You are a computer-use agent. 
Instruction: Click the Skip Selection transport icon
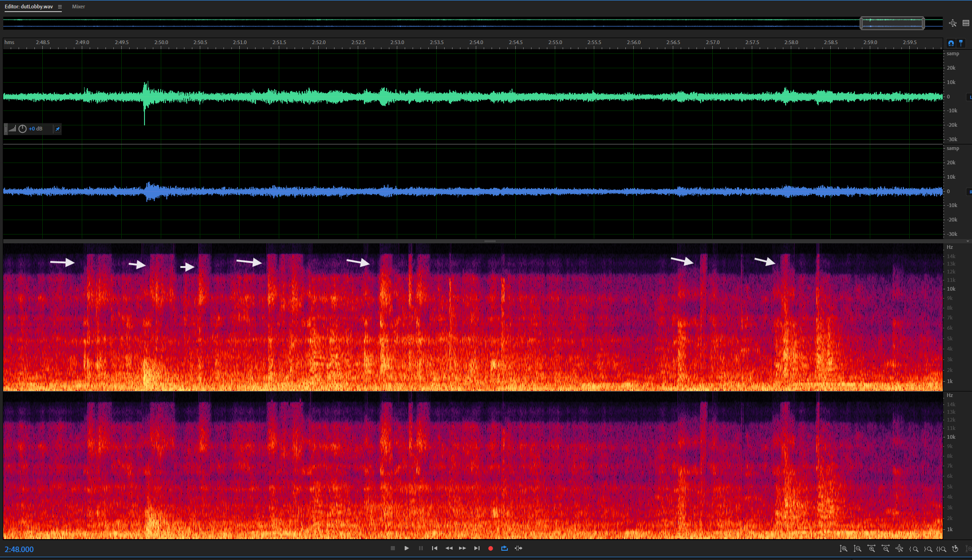pos(519,548)
